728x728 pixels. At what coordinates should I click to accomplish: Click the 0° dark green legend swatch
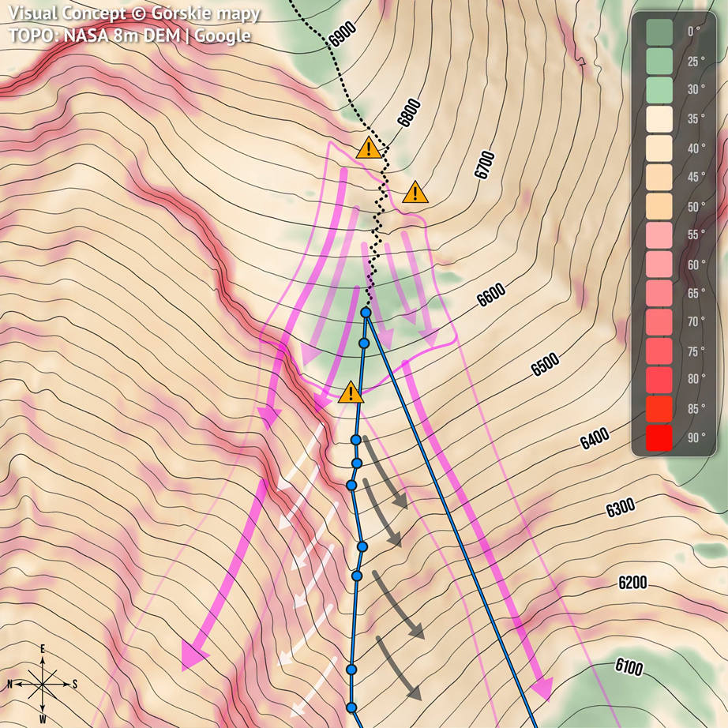(659, 32)
